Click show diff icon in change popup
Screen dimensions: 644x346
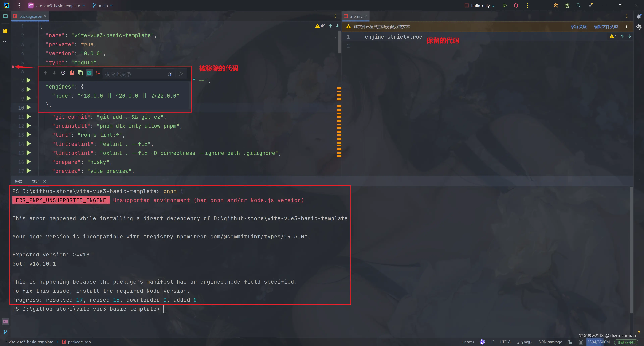[x=72, y=73]
